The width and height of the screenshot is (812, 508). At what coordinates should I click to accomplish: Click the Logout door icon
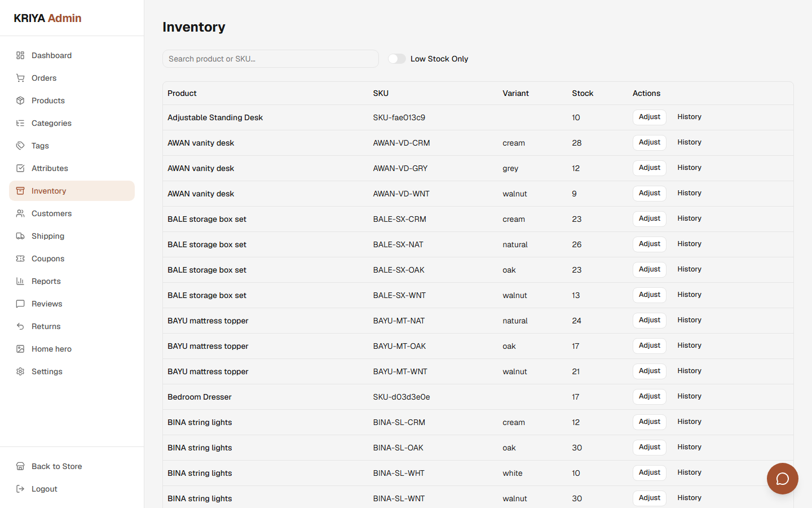tap(20, 489)
